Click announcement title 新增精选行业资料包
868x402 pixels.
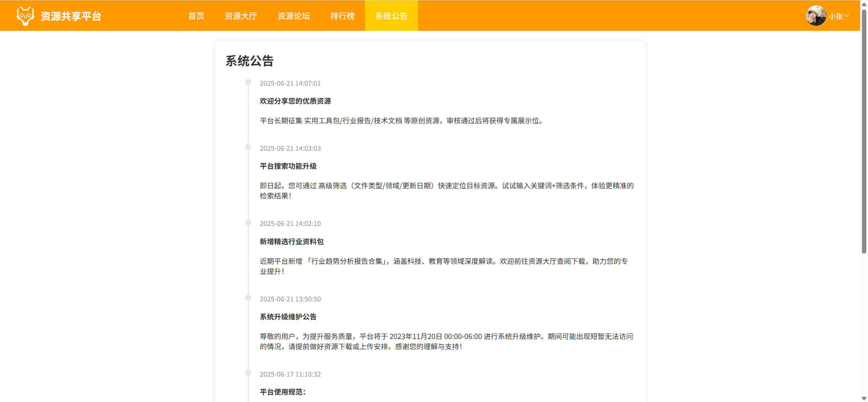[x=291, y=242]
